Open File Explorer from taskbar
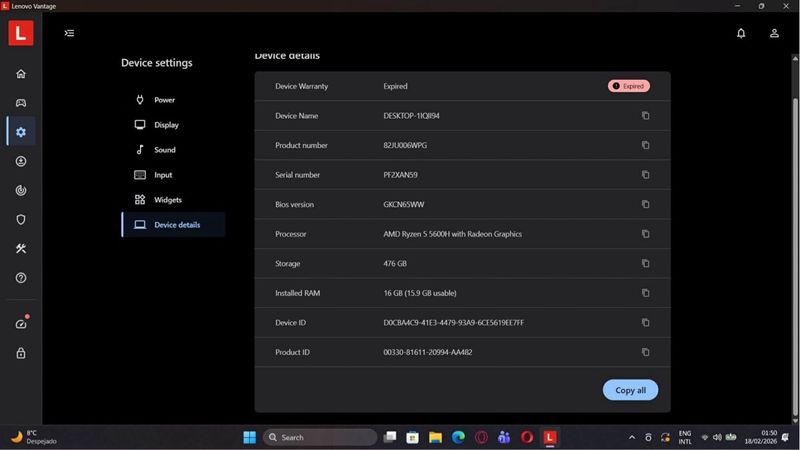The height and width of the screenshot is (450, 800). pyautogui.click(x=435, y=437)
